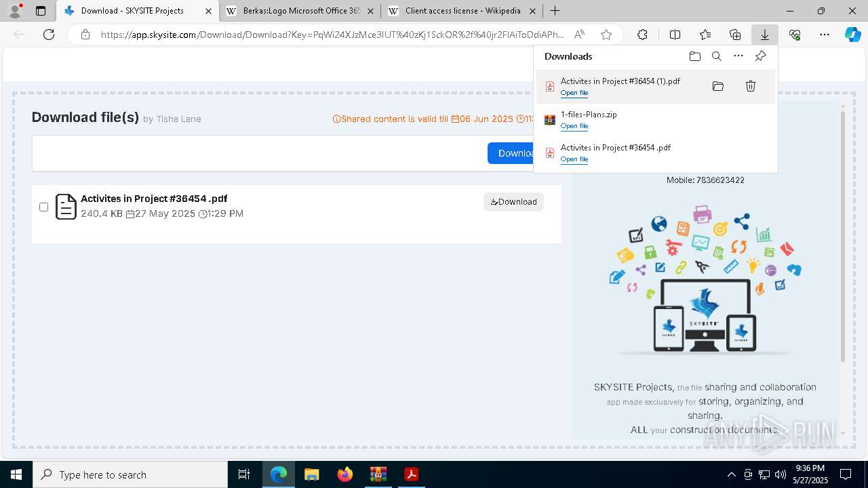Launch WinRAR from the taskbar

pos(378,474)
